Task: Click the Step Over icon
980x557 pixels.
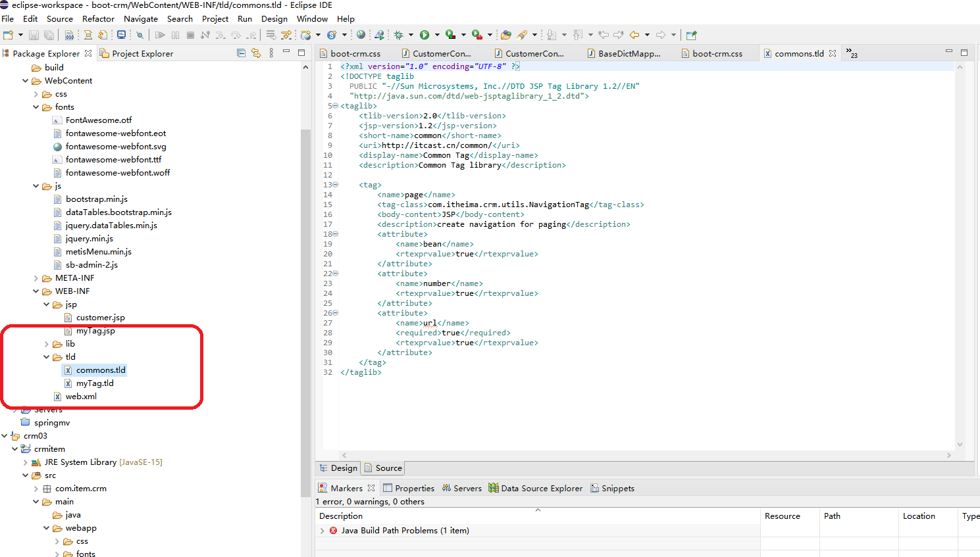Action: (236, 35)
